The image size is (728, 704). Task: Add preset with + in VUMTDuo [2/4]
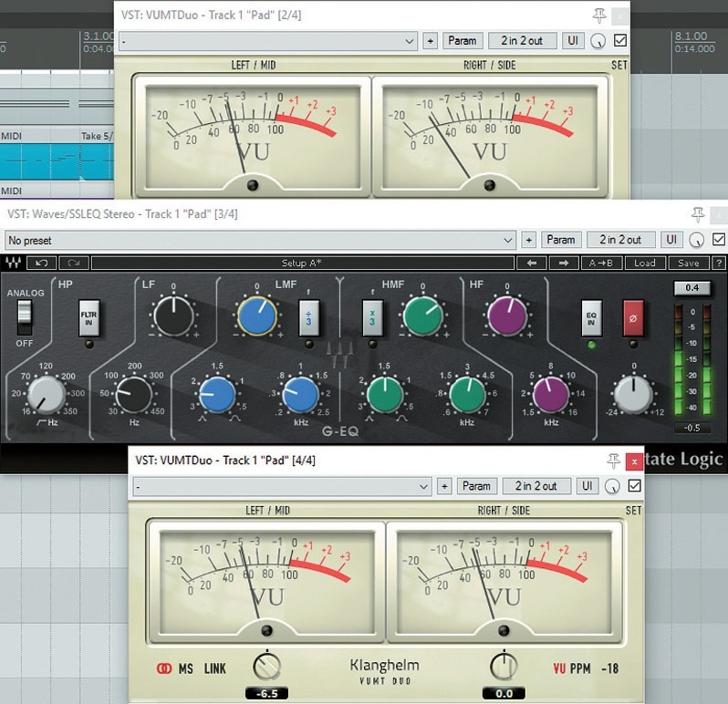pyautogui.click(x=431, y=41)
